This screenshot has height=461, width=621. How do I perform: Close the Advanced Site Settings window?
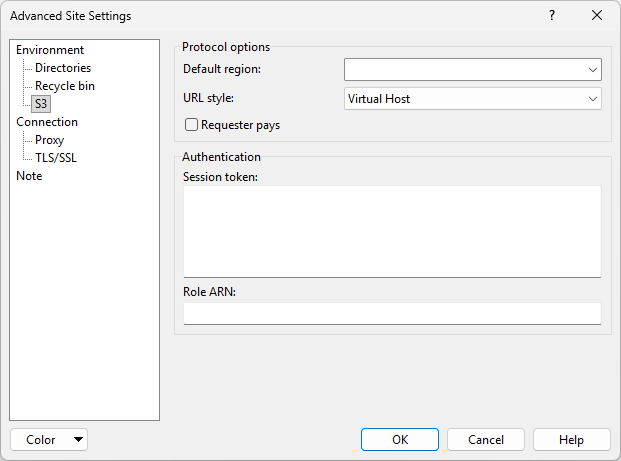point(597,16)
